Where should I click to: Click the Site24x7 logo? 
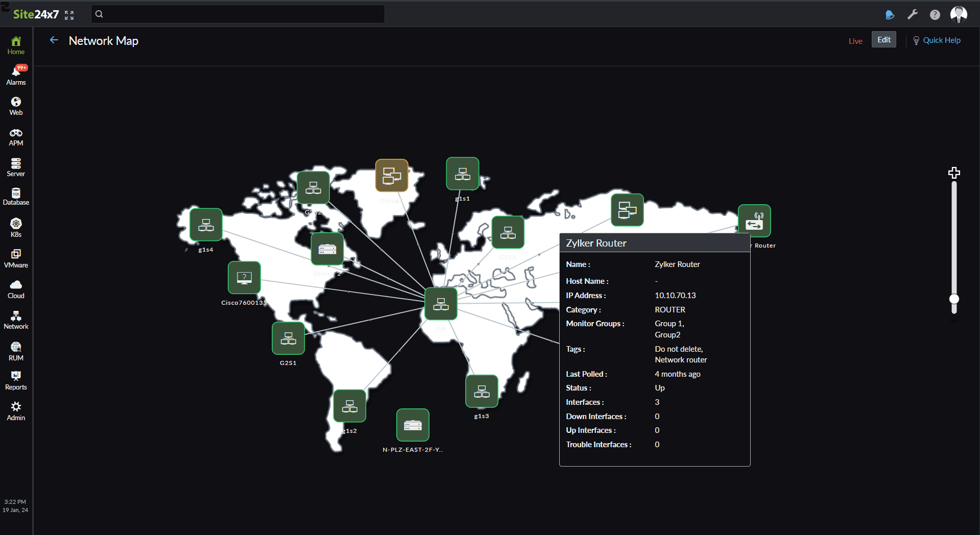[36, 14]
